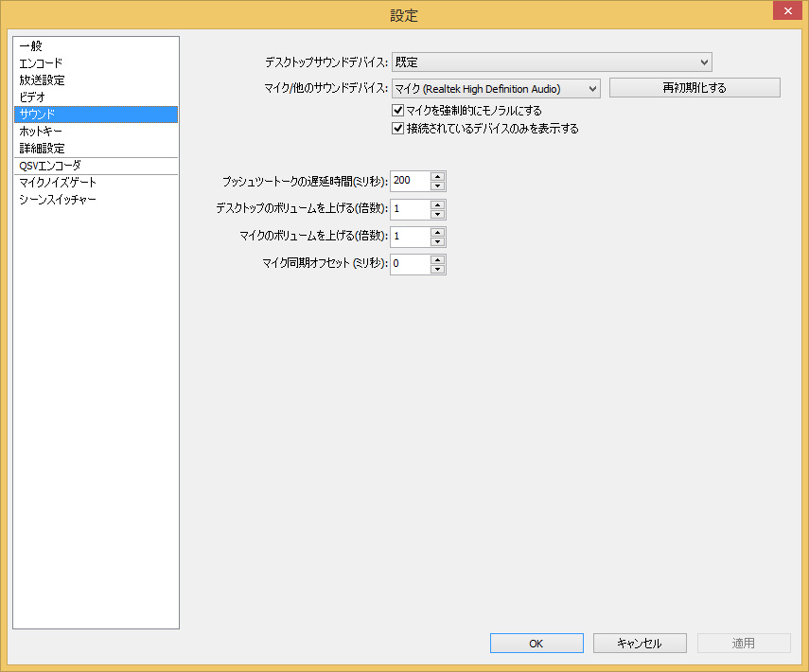Select the サウンド category
The width and height of the screenshot is (809, 672).
click(x=96, y=115)
